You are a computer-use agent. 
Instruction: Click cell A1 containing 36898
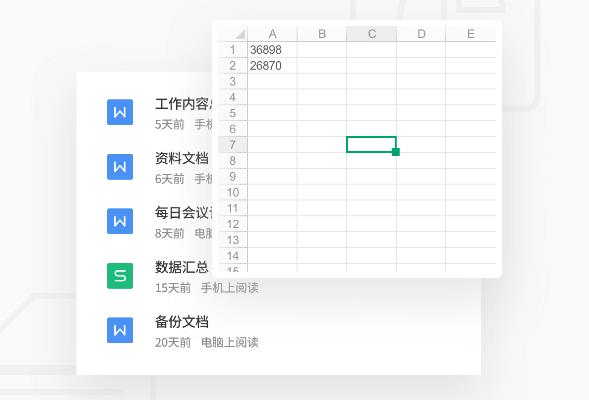coord(272,50)
